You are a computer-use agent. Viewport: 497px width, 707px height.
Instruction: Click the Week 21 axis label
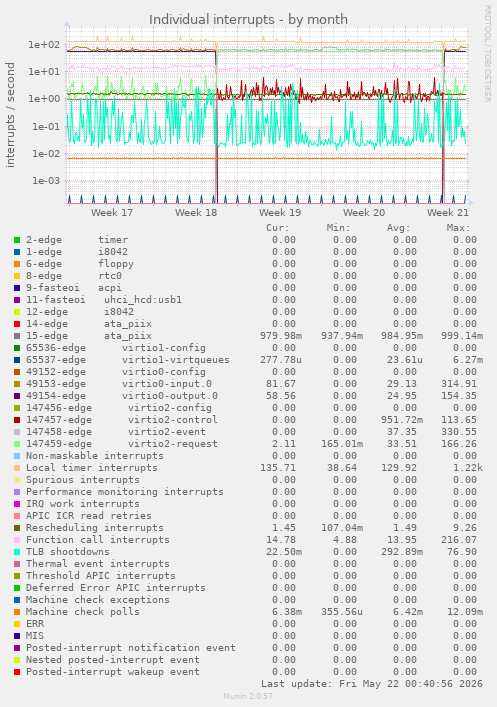coord(448,212)
